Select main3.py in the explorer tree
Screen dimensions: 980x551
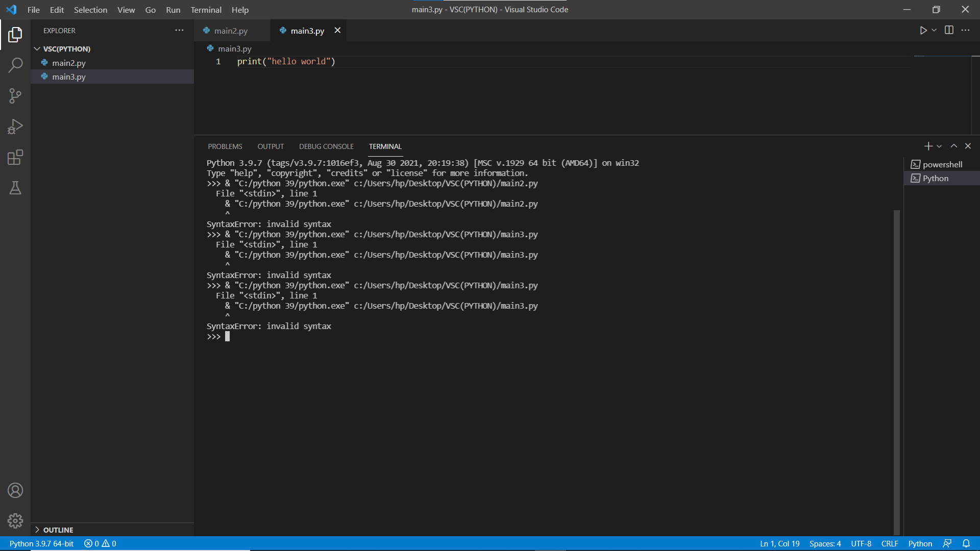click(112, 77)
